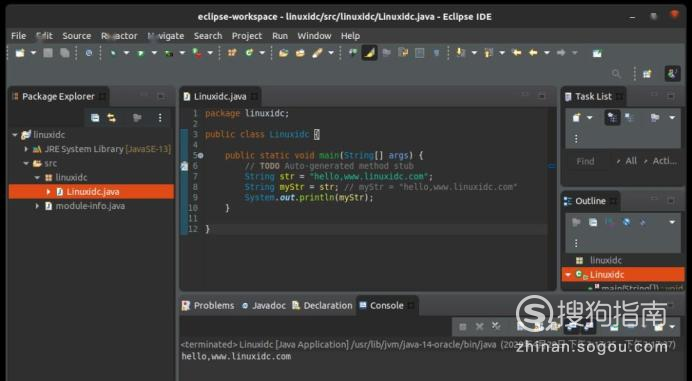Screen dimensions: 692x381
Task: Click the Back navigation arrow in toolbar
Action: 533,53
